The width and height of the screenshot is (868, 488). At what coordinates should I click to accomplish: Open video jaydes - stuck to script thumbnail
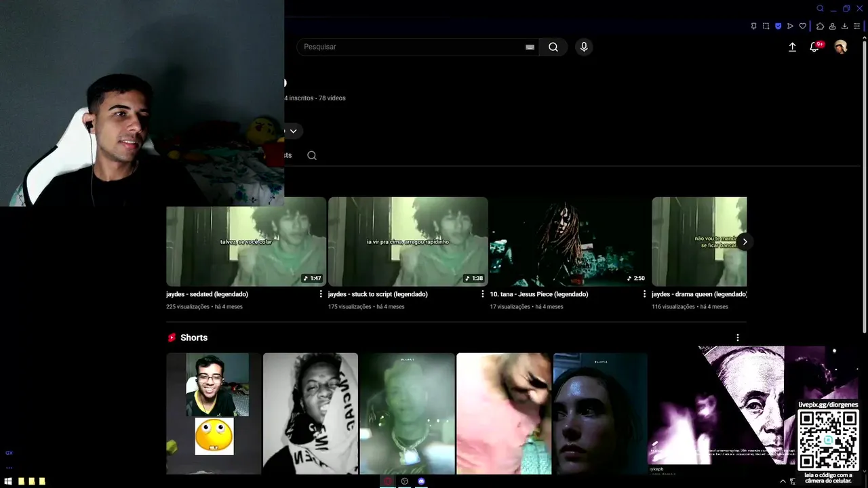tap(408, 241)
